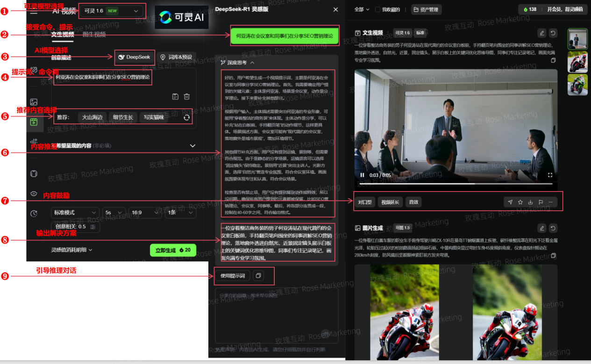Click the edit pencil icon for 文生视频

tap(541, 33)
